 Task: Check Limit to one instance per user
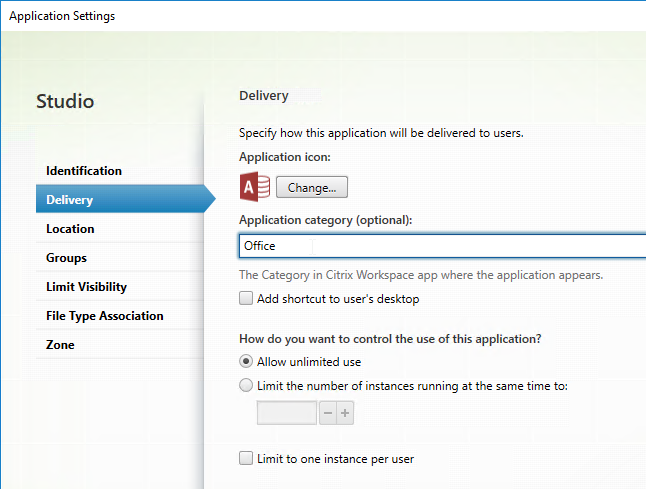tap(246, 458)
